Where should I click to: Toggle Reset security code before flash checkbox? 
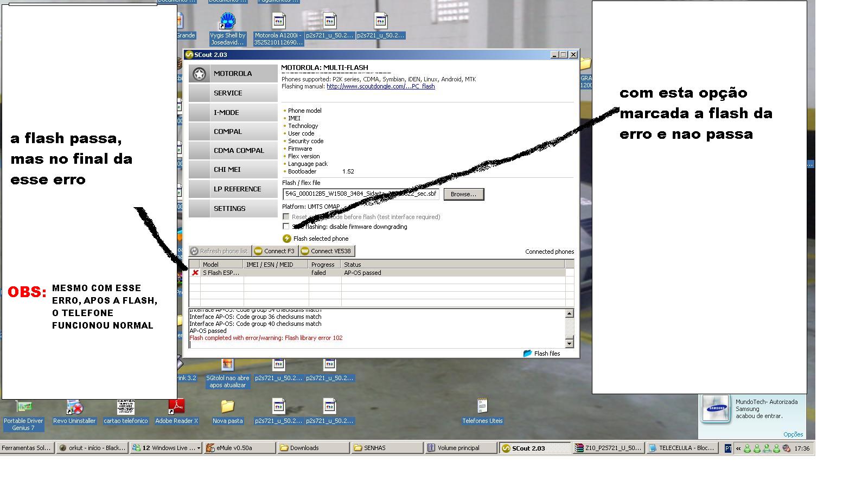click(286, 217)
